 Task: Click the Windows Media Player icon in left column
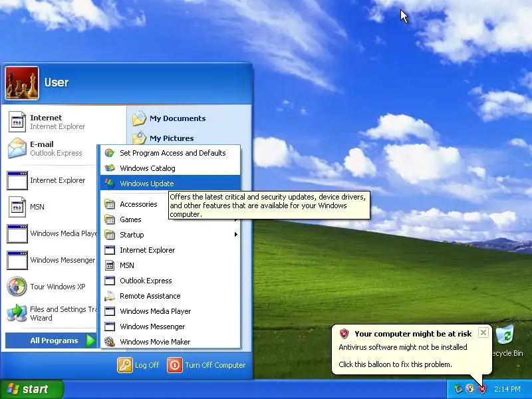(17, 233)
